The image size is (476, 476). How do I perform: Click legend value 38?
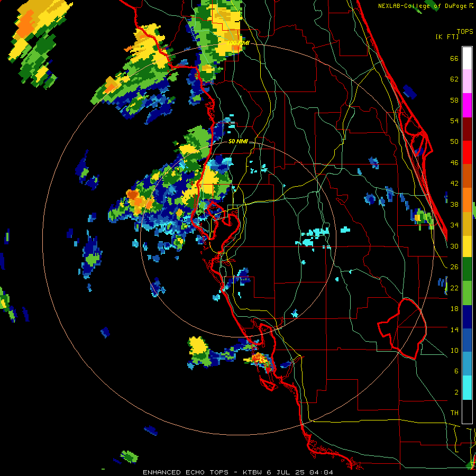point(454,204)
